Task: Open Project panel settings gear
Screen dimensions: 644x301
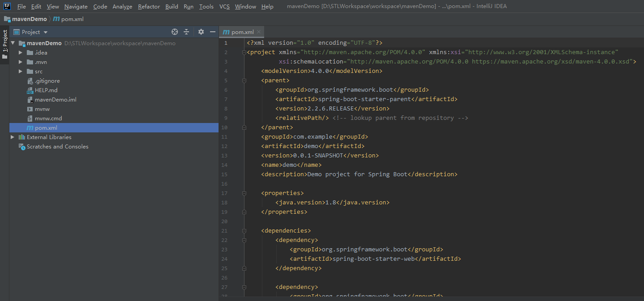Action: click(x=201, y=32)
